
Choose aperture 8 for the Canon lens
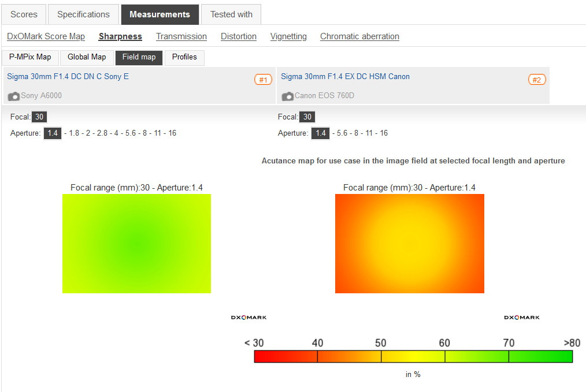click(x=356, y=133)
